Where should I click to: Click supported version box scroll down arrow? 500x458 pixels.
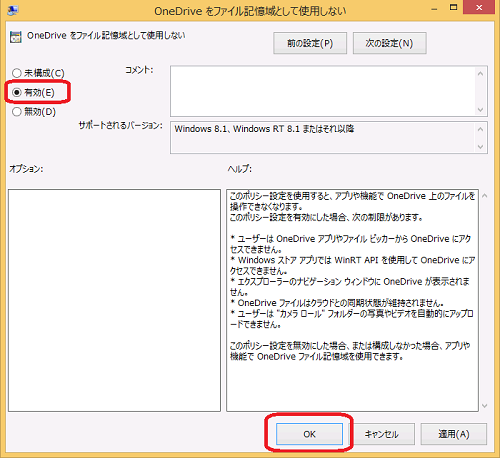coord(480,146)
